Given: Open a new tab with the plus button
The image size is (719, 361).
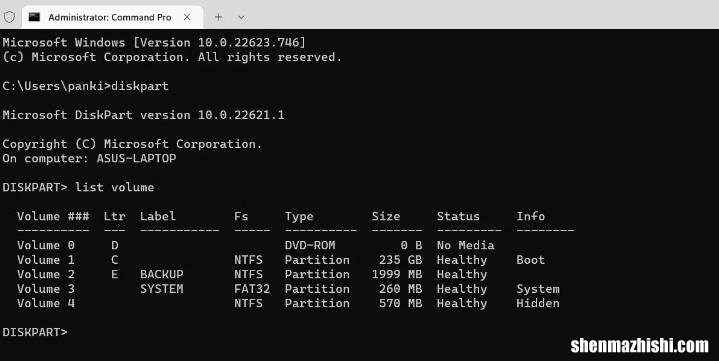Looking at the screenshot, I should (218, 17).
